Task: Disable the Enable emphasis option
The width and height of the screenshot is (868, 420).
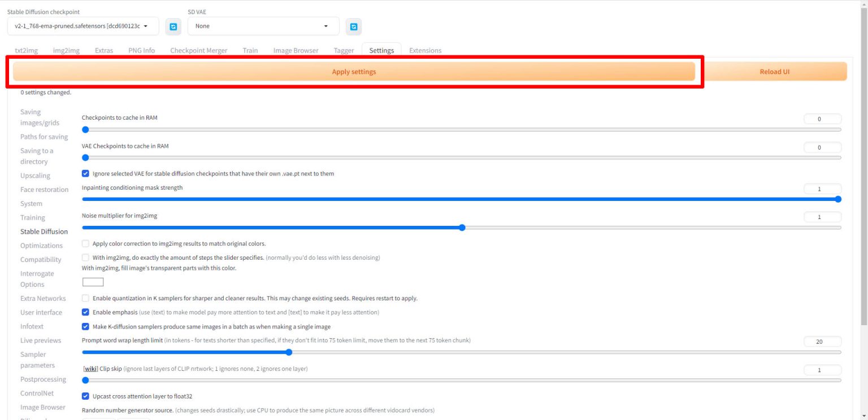Action: pos(85,312)
